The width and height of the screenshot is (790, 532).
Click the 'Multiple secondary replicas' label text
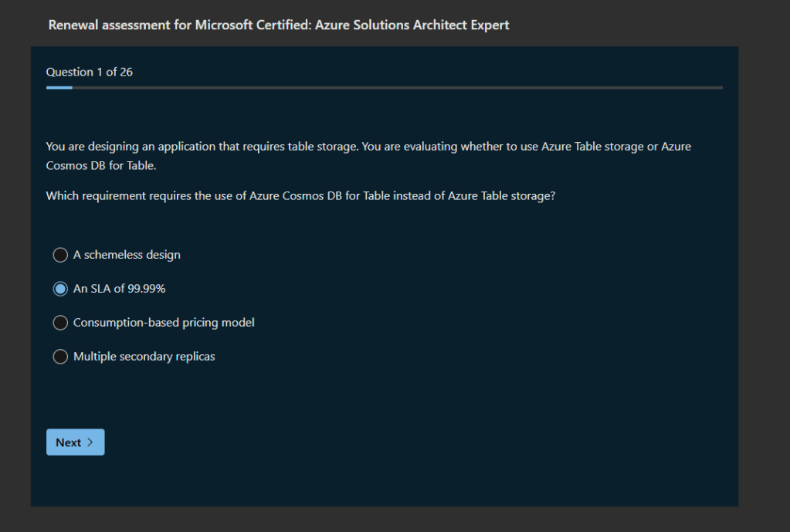144,357
